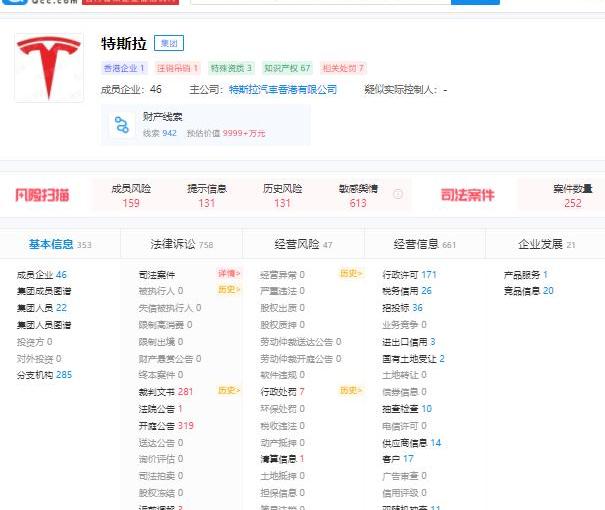The height and width of the screenshot is (510, 605).
Task: Click the 股权出质 0 entry
Action: pyautogui.click(x=282, y=308)
